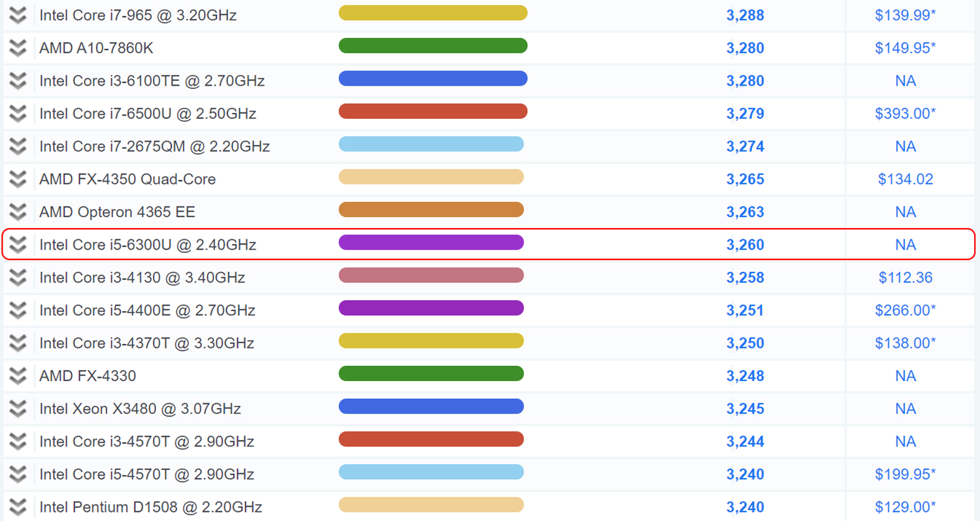Expand the Intel Core i5-4400E row chevron
The height and width of the screenshot is (521, 980).
coord(18,310)
